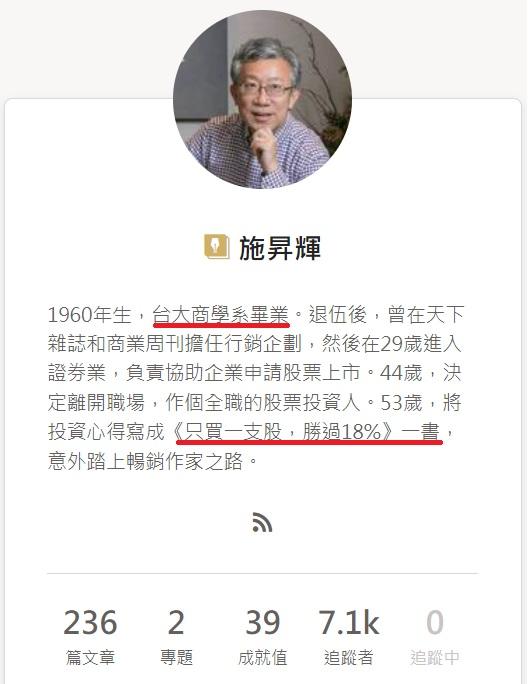
Task: Click the 1960年生 text in bio
Action: click(90, 315)
